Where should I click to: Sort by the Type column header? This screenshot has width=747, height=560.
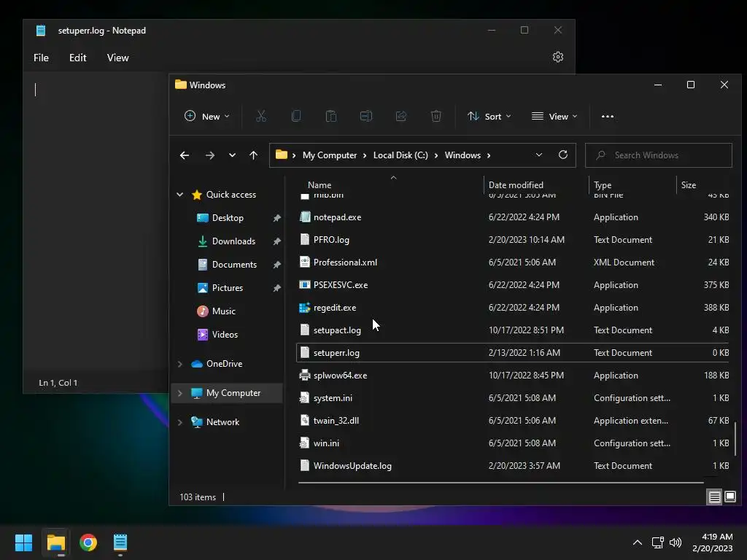(603, 184)
